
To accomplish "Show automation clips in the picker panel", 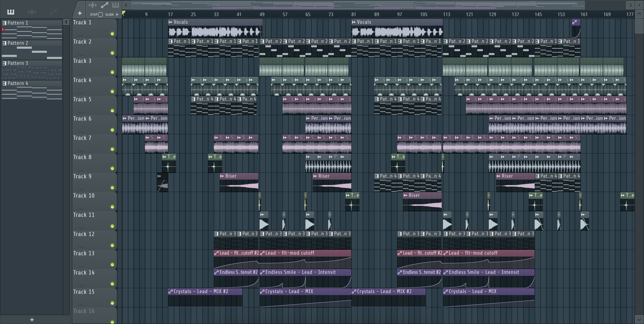I will tap(53, 12).
